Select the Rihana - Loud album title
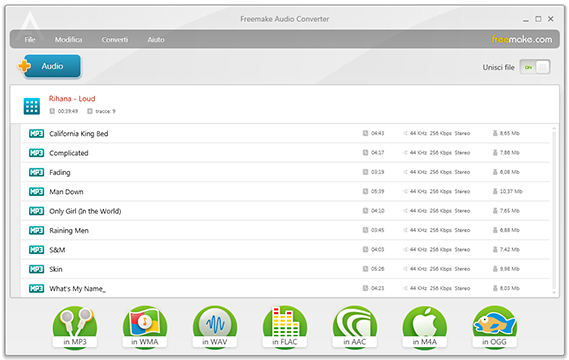This screenshot has width=569, height=360. (x=72, y=99)
